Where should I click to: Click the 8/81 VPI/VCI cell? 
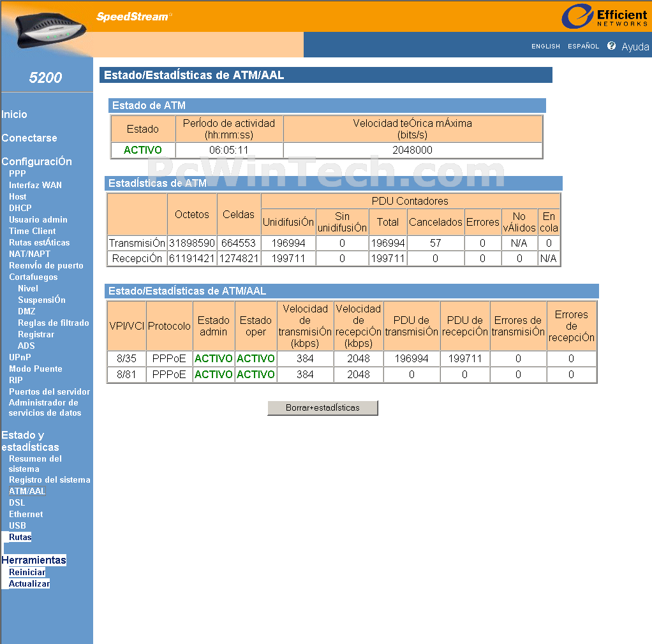click(x=126, y=374)
